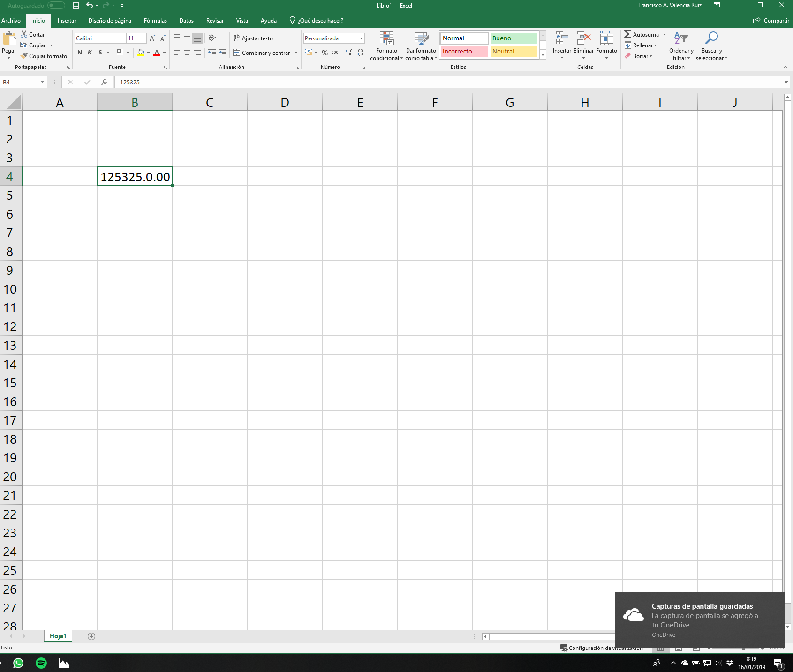Click the Compartir button
793x672 pixels.
(x=771, y=21)
